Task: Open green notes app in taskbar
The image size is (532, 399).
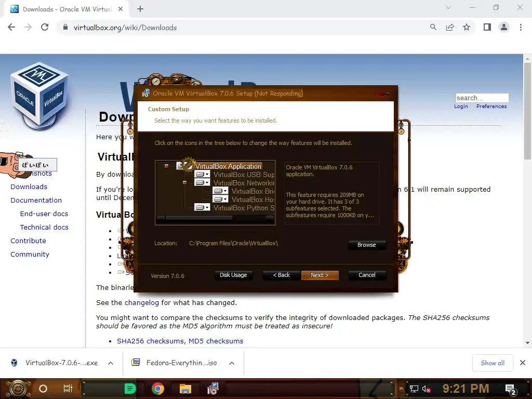Action: pyautogui.click(x=130, y=389)
